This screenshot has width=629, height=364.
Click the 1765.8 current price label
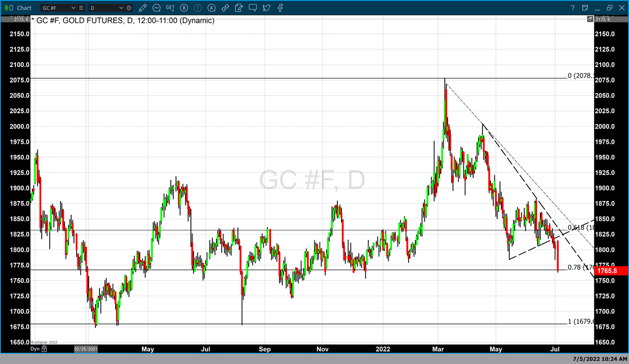611,271
